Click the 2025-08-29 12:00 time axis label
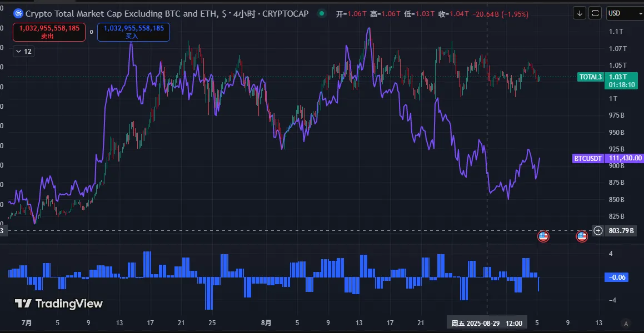 (x=487, y=323)
